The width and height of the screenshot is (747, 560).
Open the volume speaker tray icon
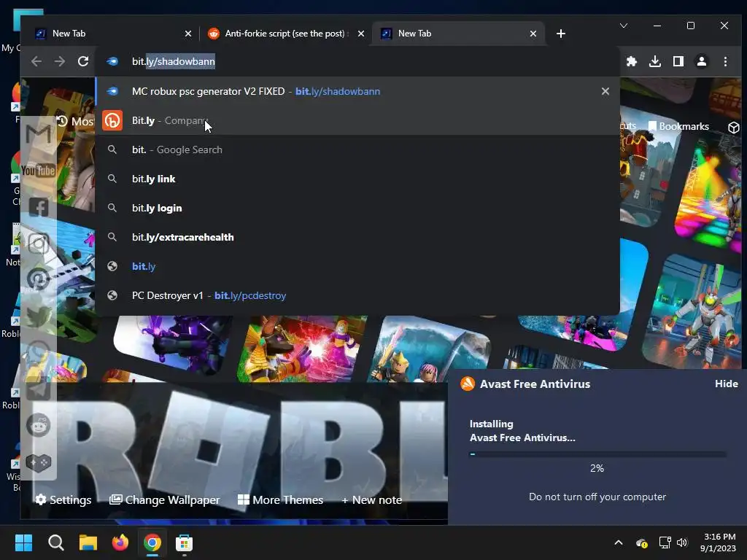point(682,542)
